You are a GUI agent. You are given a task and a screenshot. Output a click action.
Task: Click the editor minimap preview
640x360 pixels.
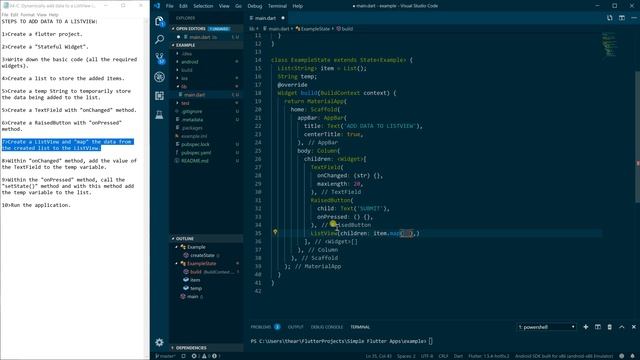[x=609, y=44]
